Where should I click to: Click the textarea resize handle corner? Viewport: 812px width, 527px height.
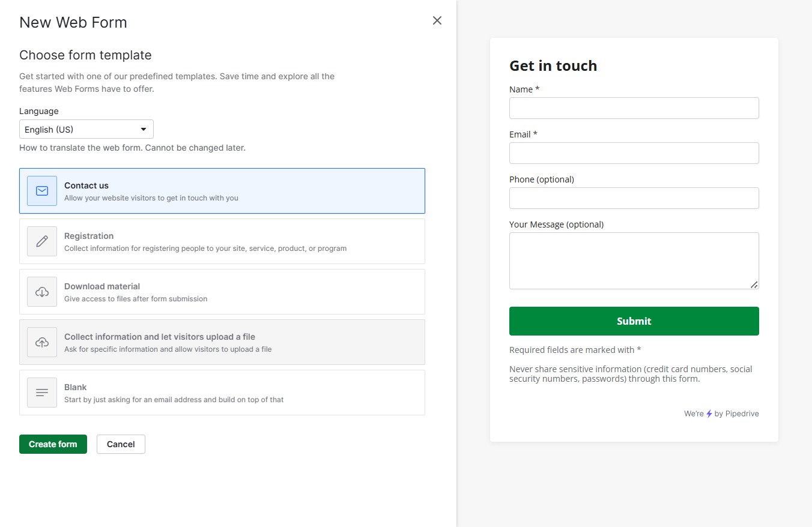click(x=754, y=285)
